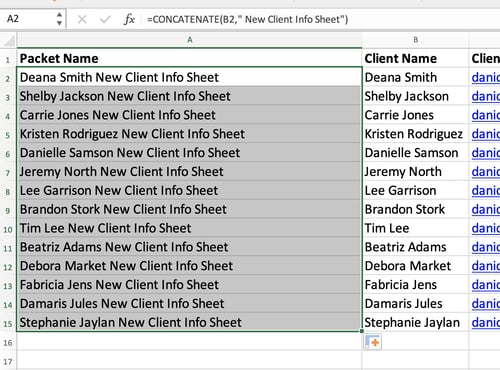Select cell Debora Market New Client Info Sheet

coord(189,266)
